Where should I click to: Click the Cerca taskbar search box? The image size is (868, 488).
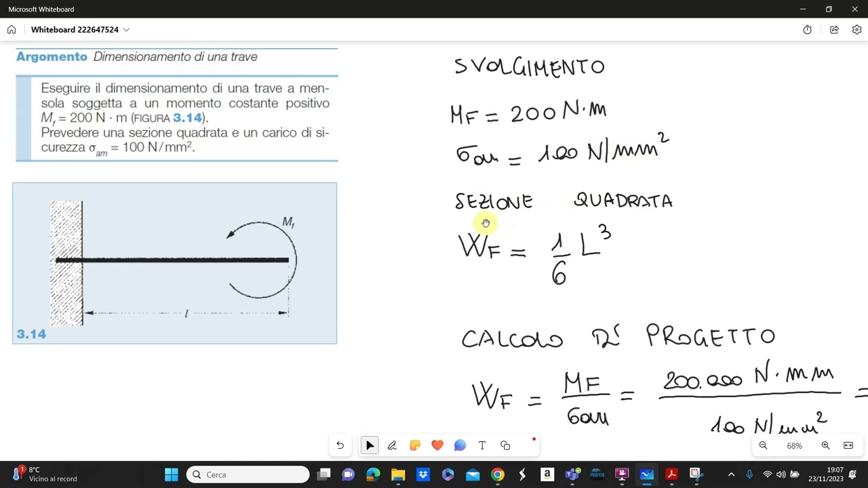click(x=248, y=474)
